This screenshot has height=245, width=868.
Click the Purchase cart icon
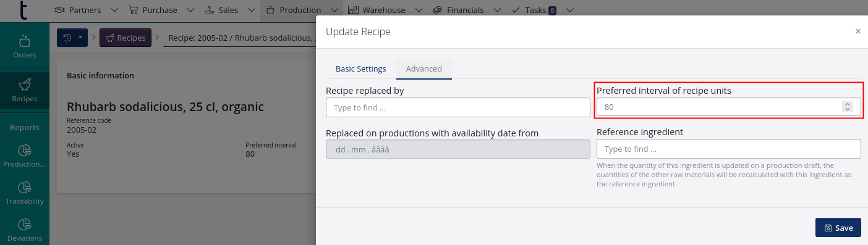(134, 10)
